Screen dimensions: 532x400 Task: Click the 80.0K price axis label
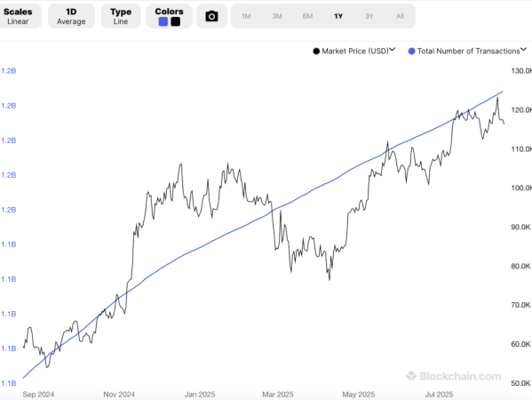click(x=520, y=266)
